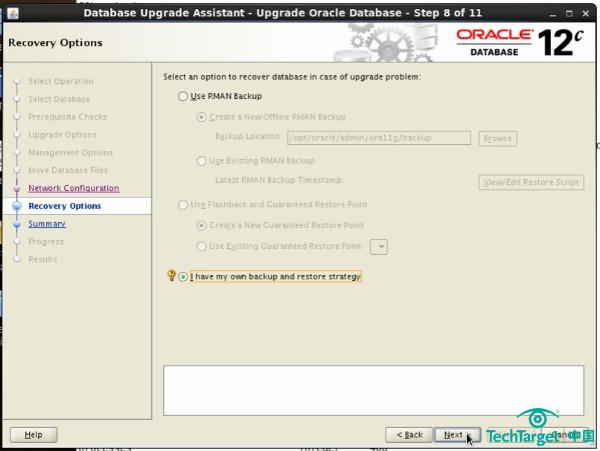This screenshot has height=451, width=600.
Task: Click the Help button
Action: 34,435
